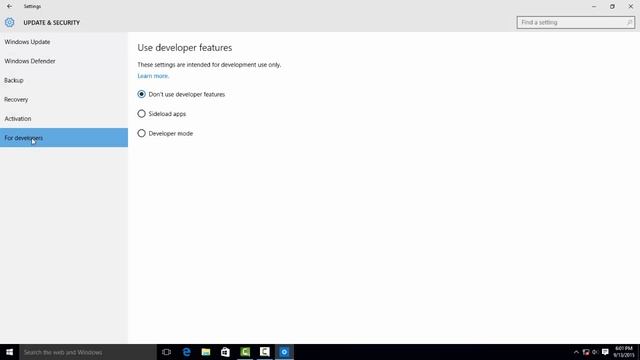This screenshot has height=360, width=640.
Task: Open the Windows Update section
Action: 64,42
